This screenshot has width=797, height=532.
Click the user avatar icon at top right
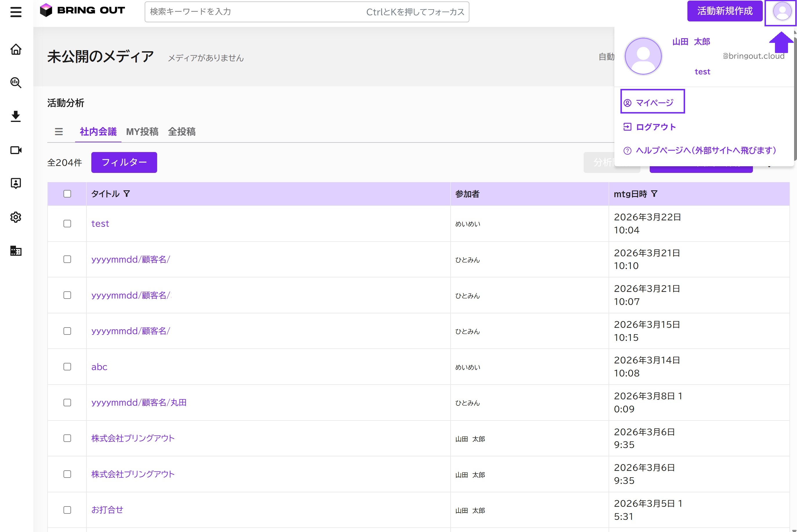[782, 12]
